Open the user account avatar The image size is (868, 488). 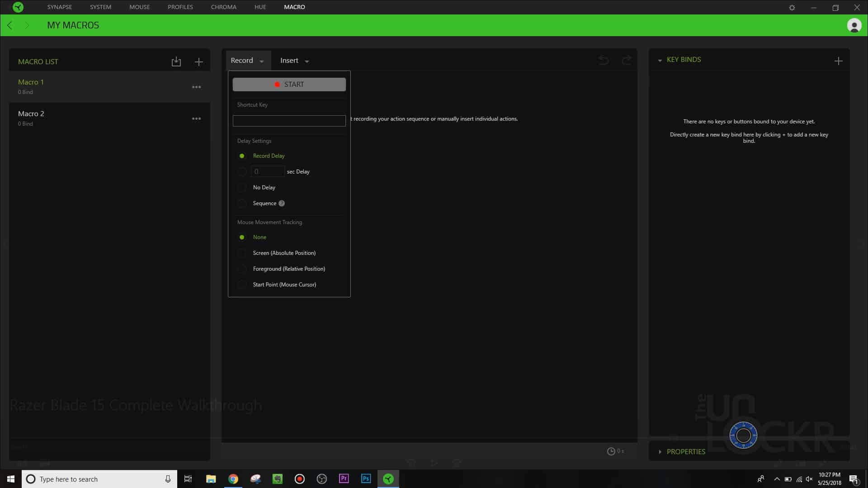coord(854,25)
